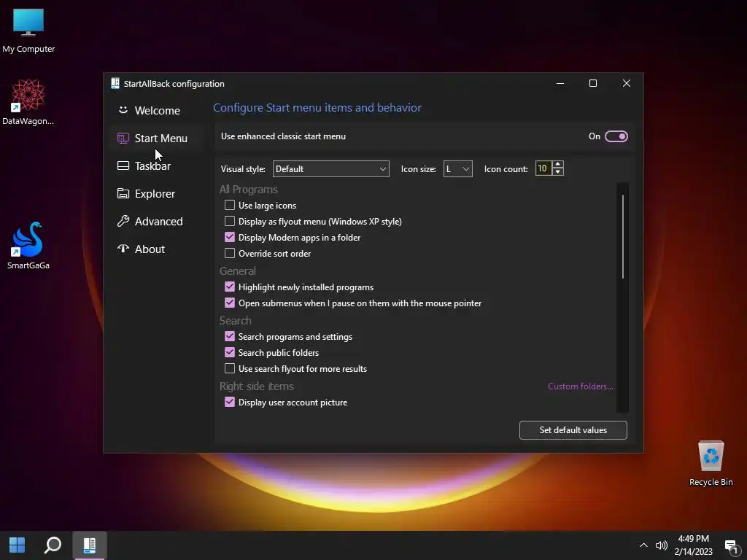Click StartAllBack icon on the taskbar

point(89,545)
